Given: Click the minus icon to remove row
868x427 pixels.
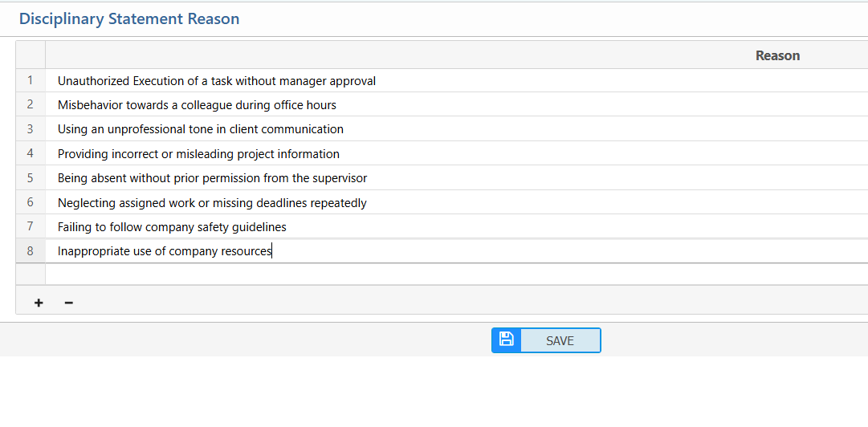Looking at the screenshot, I should click(x=68, y=303).
